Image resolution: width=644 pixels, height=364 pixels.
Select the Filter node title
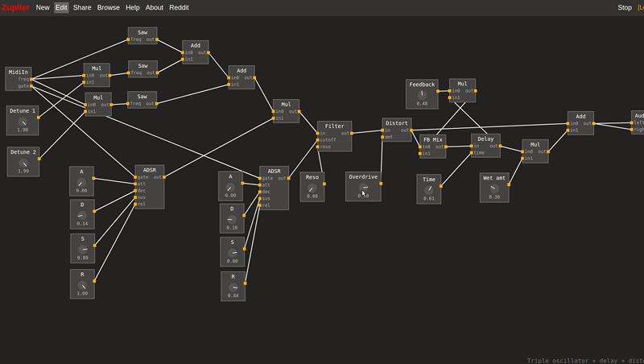point(334,126)
